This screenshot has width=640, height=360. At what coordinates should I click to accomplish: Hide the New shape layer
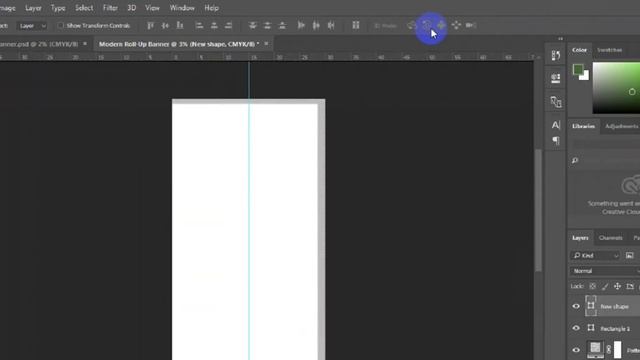[x=576, y=306]
